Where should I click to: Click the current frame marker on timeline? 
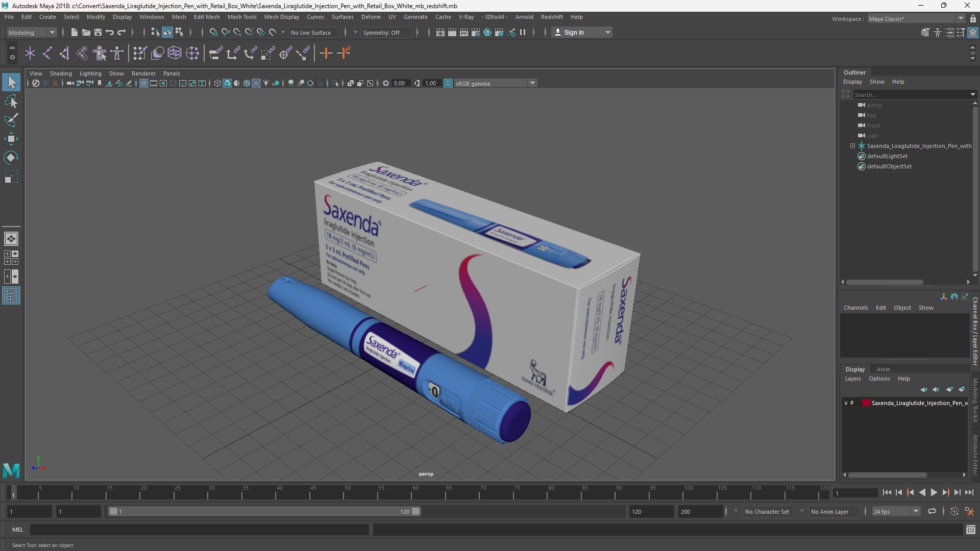[x=13, y=493]
